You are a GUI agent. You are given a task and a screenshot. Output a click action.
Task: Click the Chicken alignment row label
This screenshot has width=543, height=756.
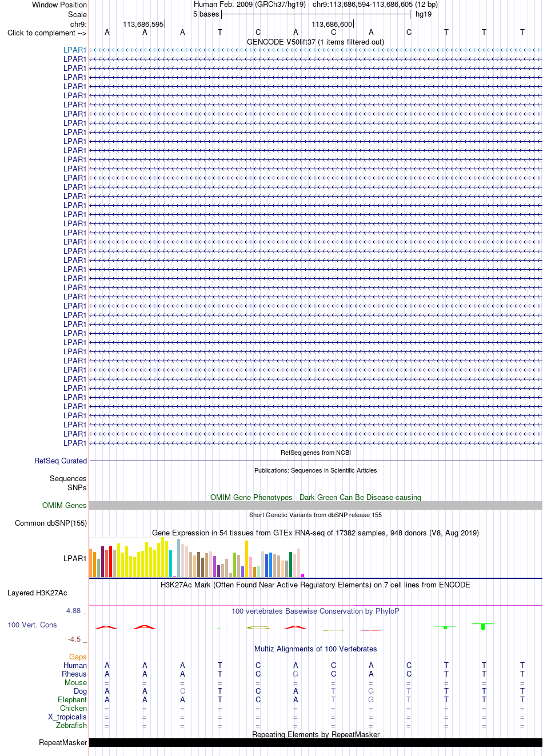[x=74, y=708]
